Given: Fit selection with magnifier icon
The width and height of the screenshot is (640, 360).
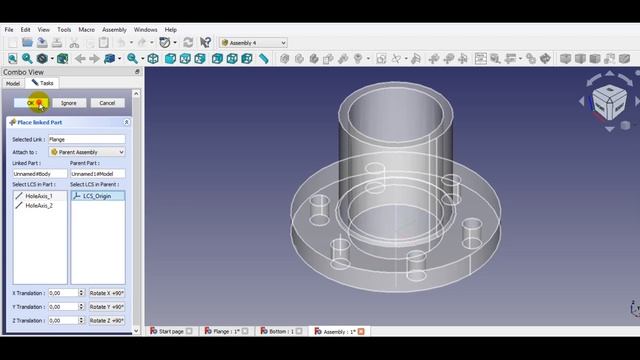Looking at the screenshot, I should (27, 59).
